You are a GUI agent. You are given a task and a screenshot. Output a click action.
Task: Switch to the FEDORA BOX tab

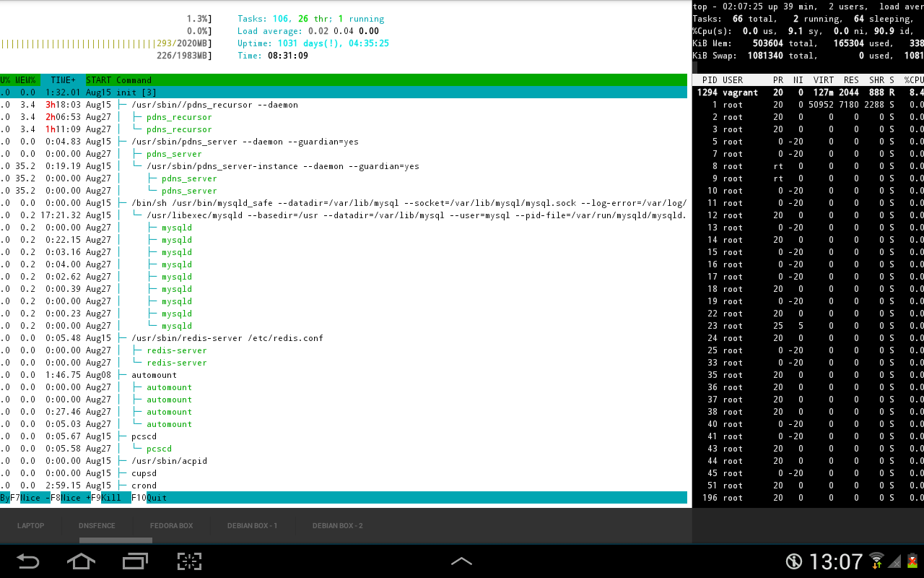point(171,525)
